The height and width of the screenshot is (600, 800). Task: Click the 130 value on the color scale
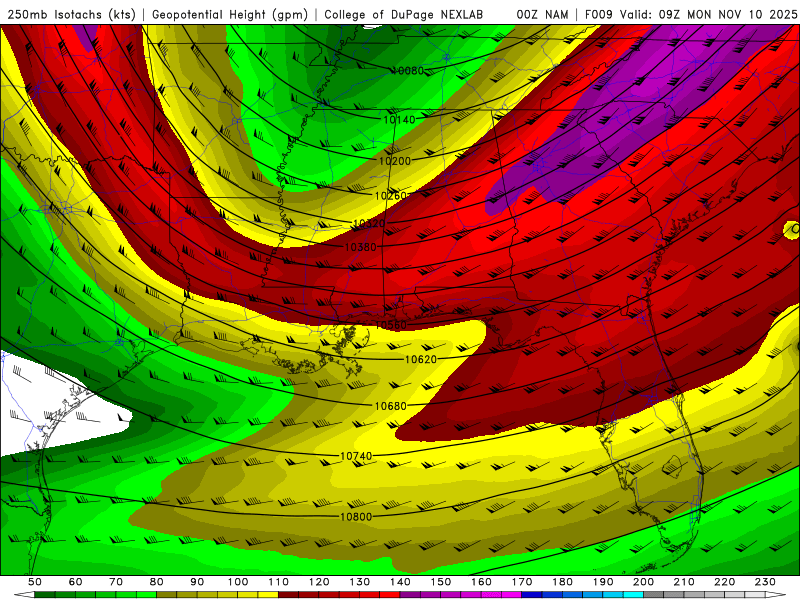pyautogui.click(x=360, y=582)
